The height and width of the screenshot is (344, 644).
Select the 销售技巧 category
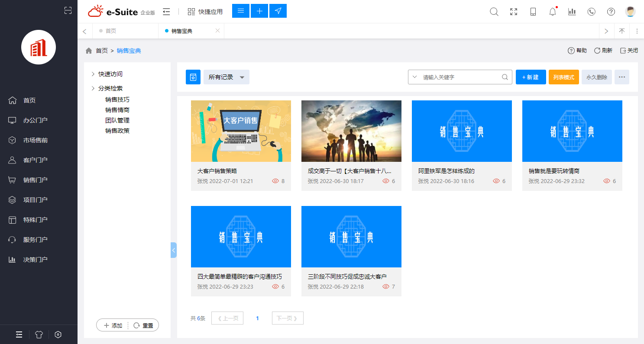pyautogui.click(x=117, y=99)
